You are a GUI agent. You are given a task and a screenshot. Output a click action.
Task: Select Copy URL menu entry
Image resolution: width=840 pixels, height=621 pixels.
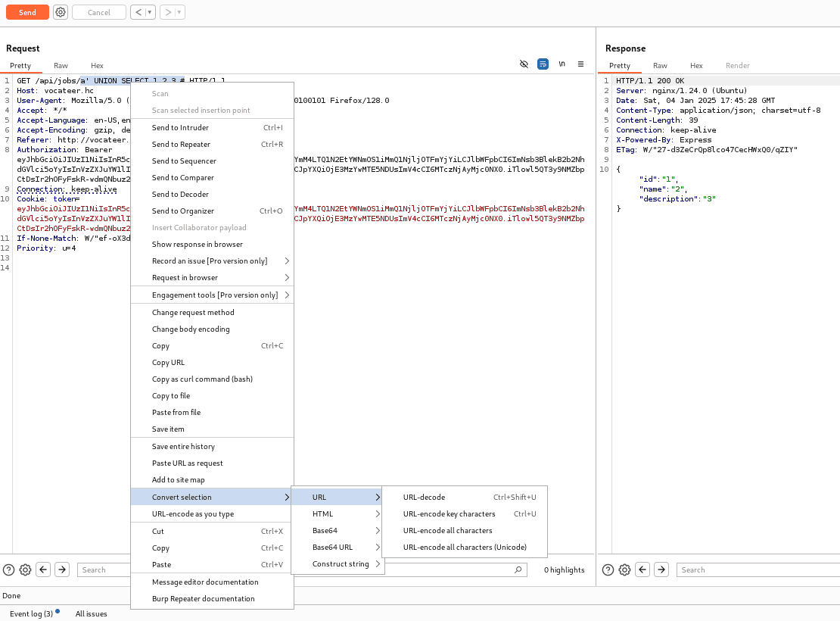pos(212,362)
